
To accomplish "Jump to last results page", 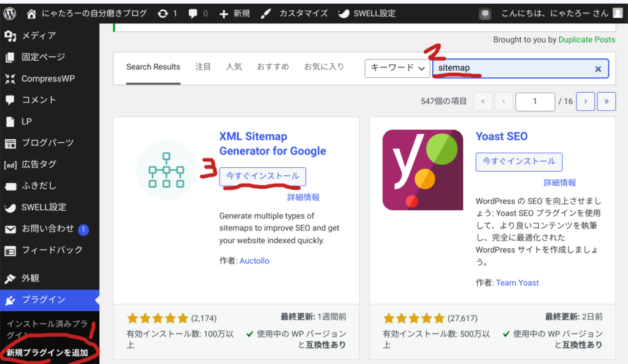I will point(607,101).
